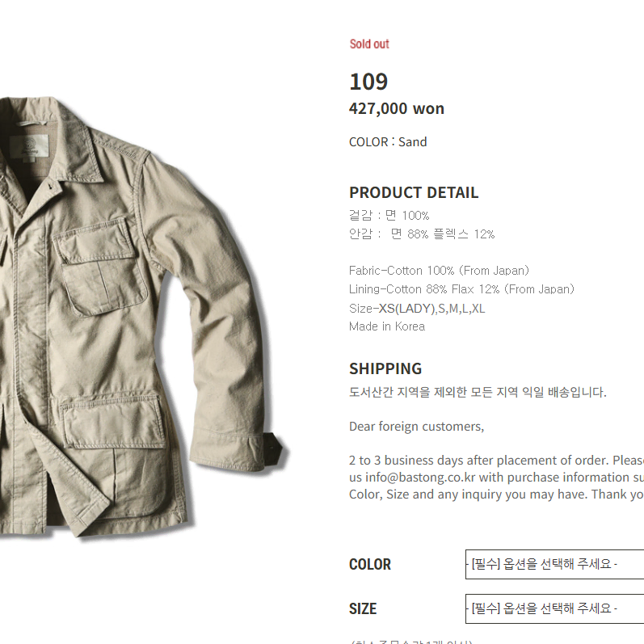
Task: Select the product title "109"
Action: coord(368,82)
